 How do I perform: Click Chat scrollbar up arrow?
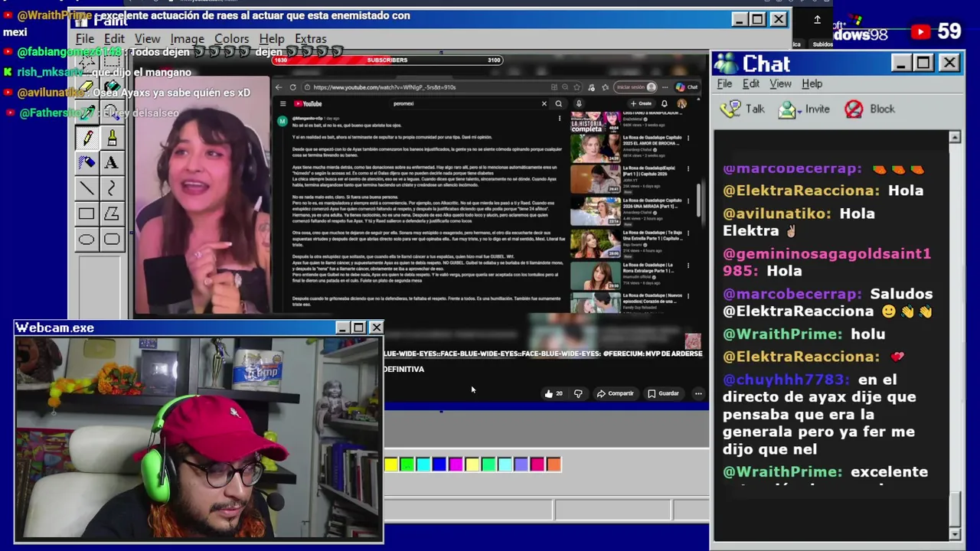tap(955, 137)
